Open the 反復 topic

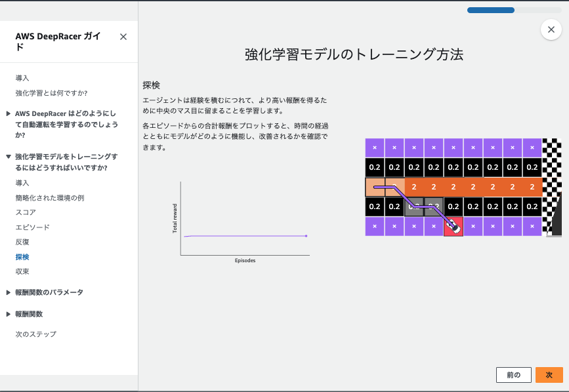pos(24,242)
